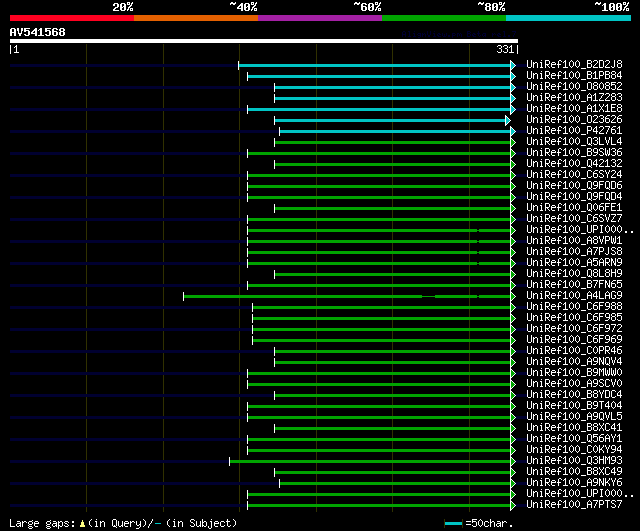The height and width of the screenshot is (531, 640).
Task: Select the UniRef100_Q3LVL4 label
Action: 574,142
